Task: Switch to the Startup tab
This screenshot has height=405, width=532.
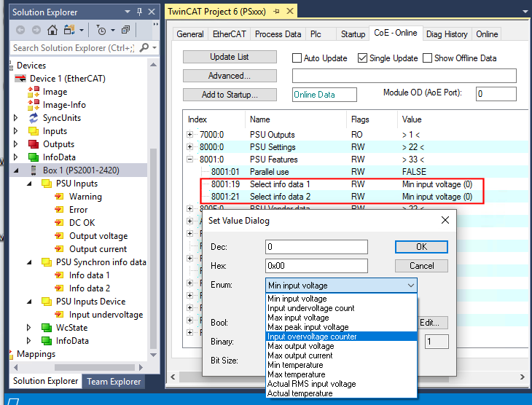Action: 353,34
